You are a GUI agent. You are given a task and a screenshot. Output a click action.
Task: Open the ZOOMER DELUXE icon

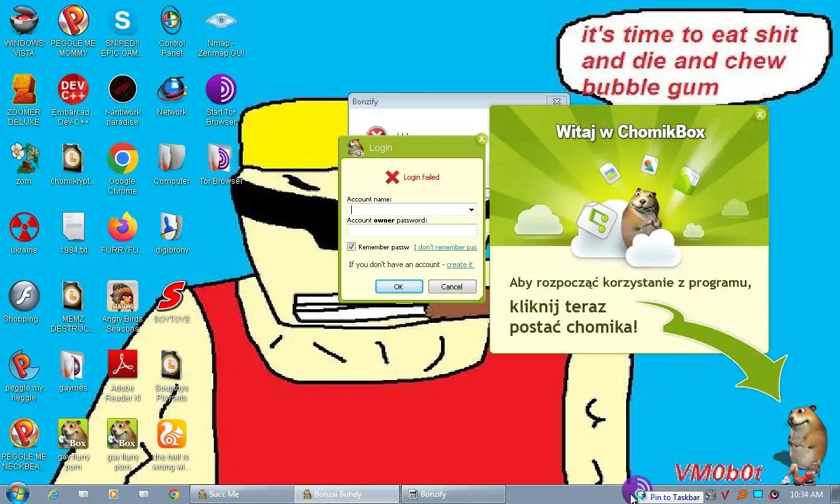pos(24,100)
